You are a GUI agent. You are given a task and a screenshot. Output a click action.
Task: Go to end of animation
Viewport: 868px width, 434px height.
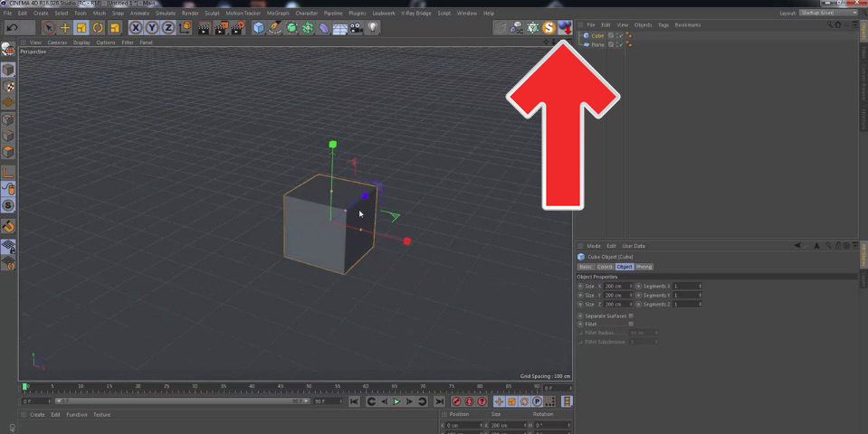440,402
